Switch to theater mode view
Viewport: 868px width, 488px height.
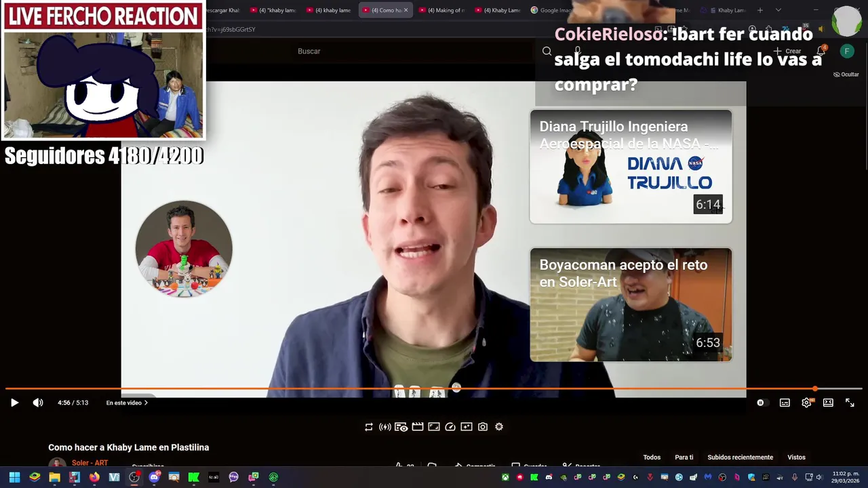point(828,403)
